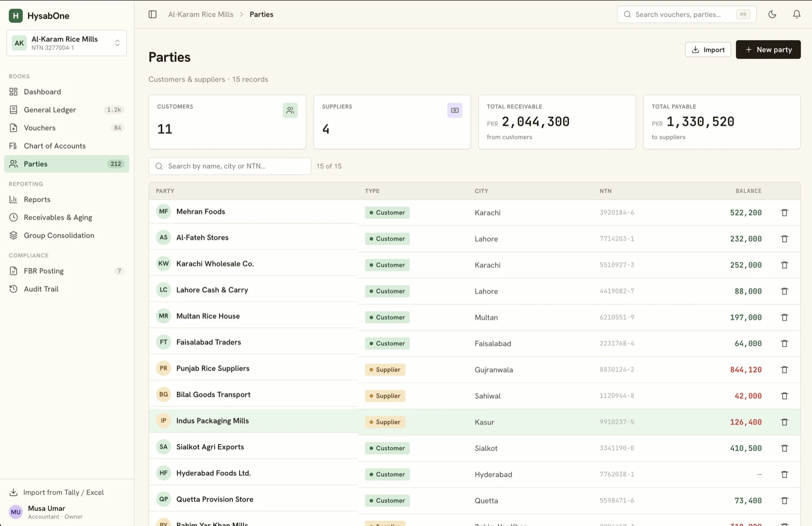Screen dimensions: 812x526
Task: Open General Ledger in the sidebar
Action: click(67, 110)
